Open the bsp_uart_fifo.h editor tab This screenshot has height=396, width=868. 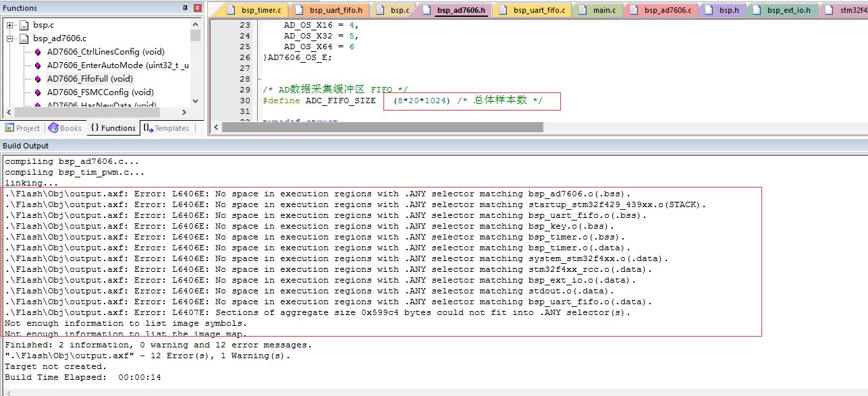pyautogui.click(x=329, y=10)
